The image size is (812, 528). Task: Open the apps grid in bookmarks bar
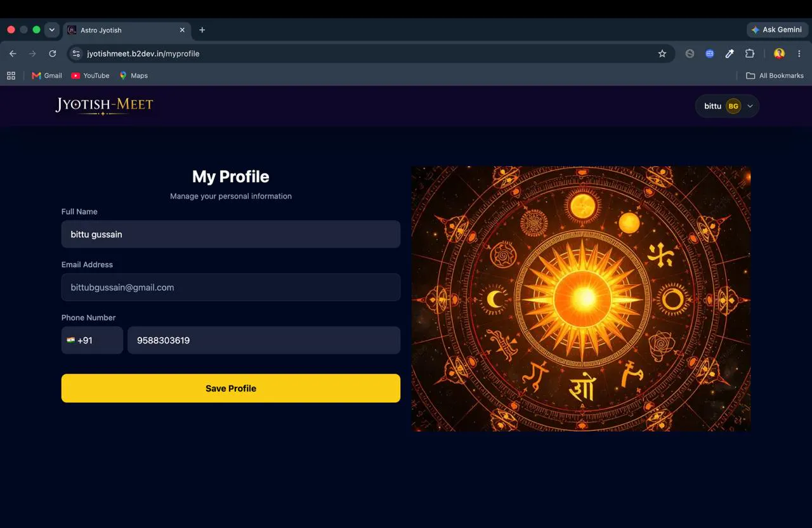point(11,76)
